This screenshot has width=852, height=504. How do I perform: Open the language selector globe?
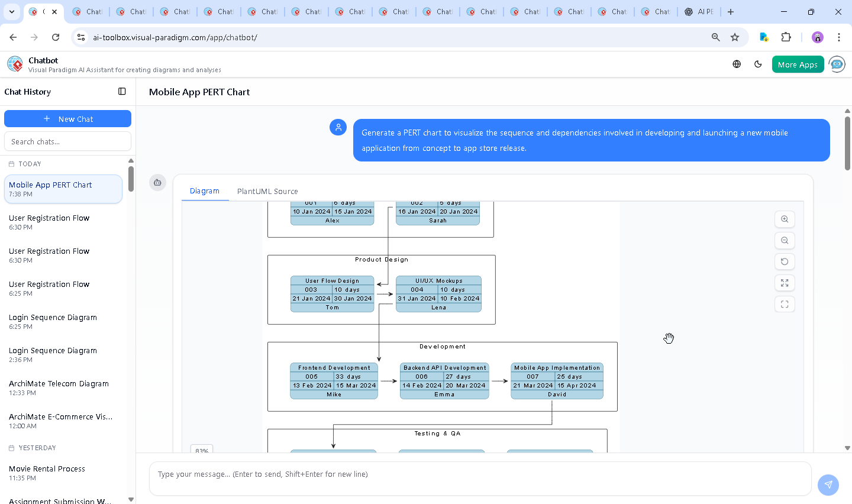click(x=737, y=64)
